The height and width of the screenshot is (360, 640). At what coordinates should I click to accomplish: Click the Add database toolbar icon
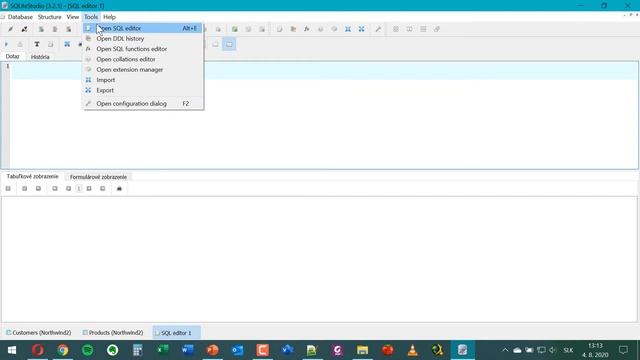pos(41,29)
